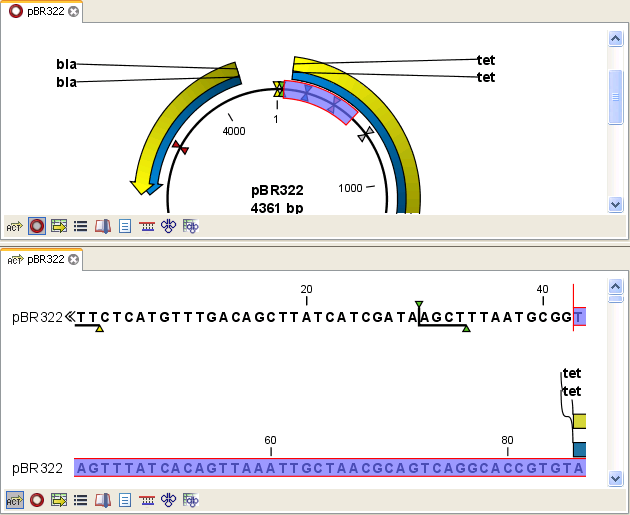This screenshot has width=630, height=515.
Task: Toggle sequence view ACT icon in bottom panel
Action: 14,499
